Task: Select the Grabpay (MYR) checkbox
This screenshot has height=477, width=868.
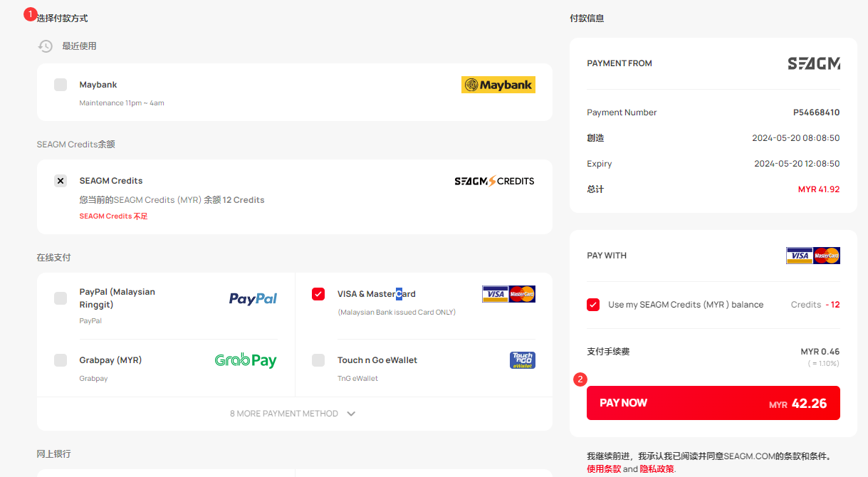Action: [x=61, y=360]
